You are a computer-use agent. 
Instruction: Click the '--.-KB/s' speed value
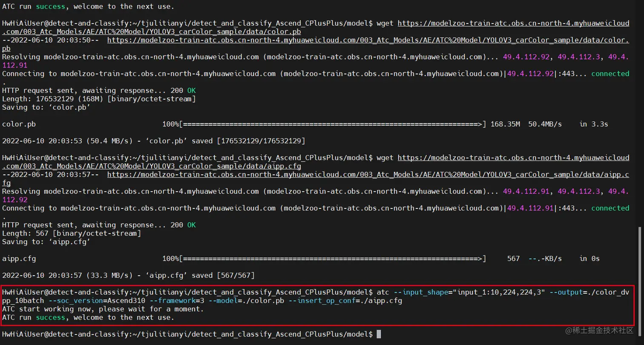[545, 259]
